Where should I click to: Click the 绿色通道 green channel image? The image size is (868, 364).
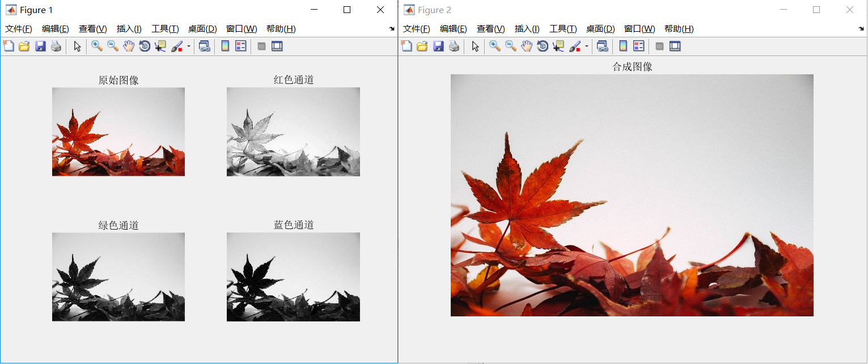pyautogui.click(x=118, y=277)
